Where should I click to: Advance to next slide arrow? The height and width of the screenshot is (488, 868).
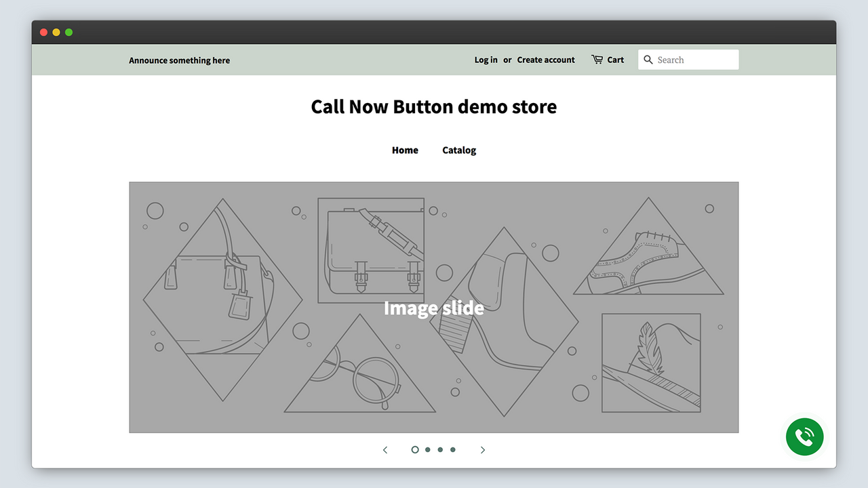(x=483, y=450)
